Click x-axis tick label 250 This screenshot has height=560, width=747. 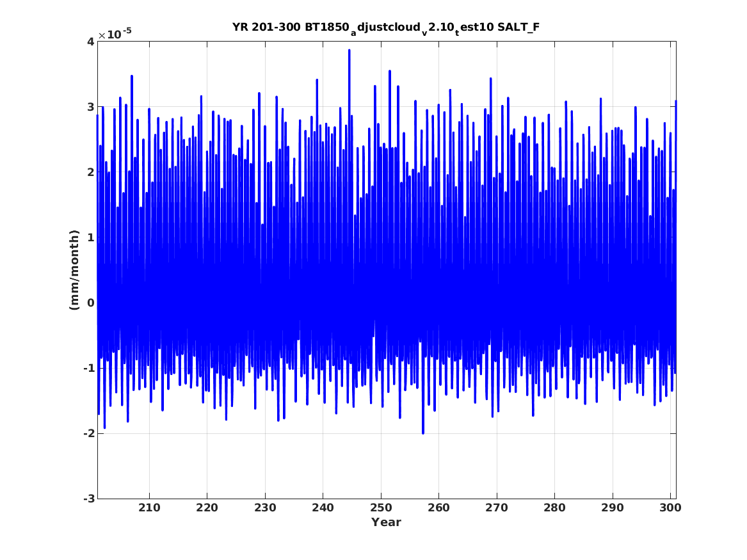click(381, 508)
